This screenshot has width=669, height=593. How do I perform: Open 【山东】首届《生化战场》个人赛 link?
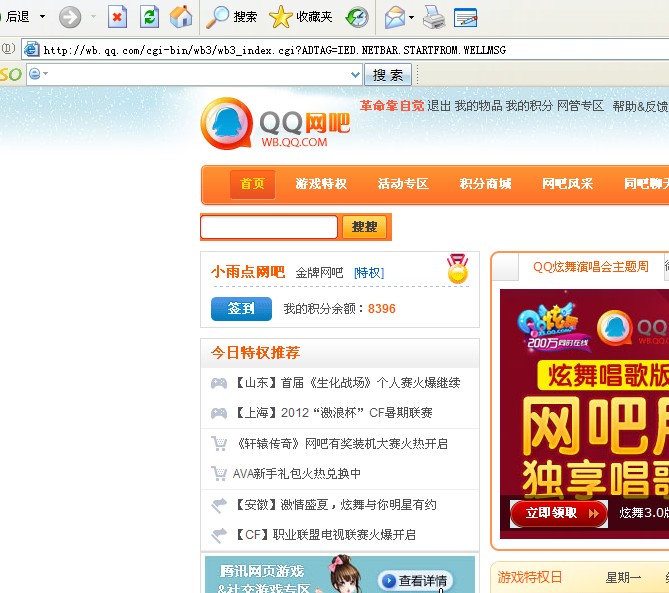click(347, 383)
